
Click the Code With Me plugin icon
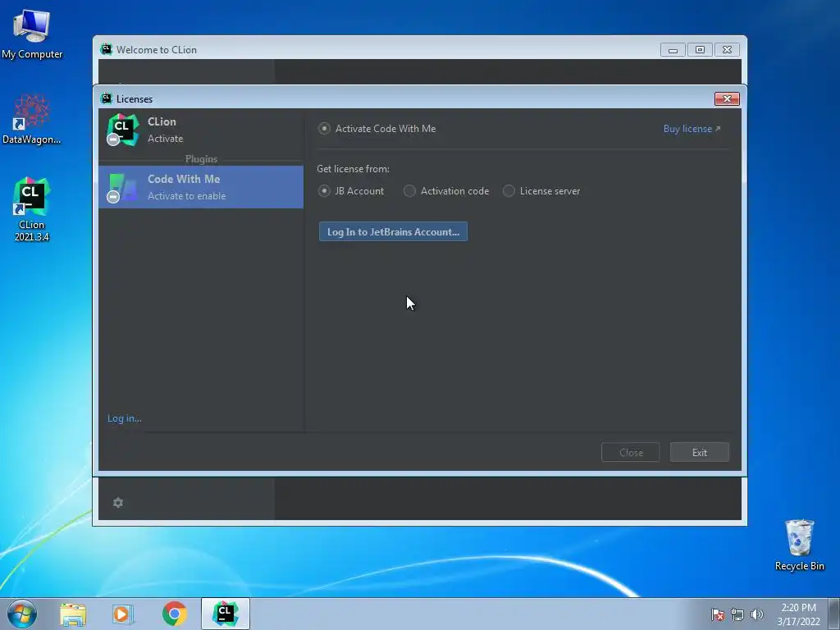(123, 188)
